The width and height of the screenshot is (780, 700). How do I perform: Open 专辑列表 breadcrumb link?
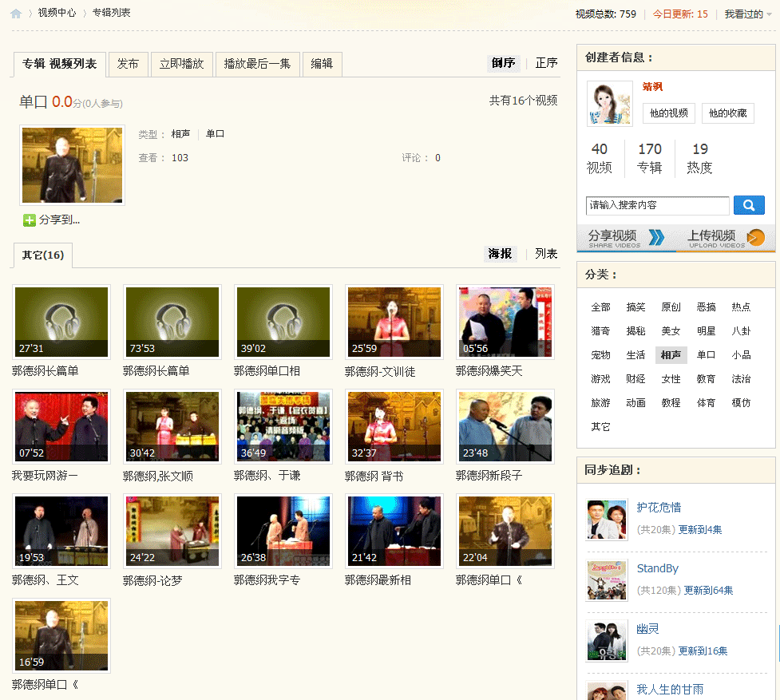pyautogui.click(x=112, y=13)
